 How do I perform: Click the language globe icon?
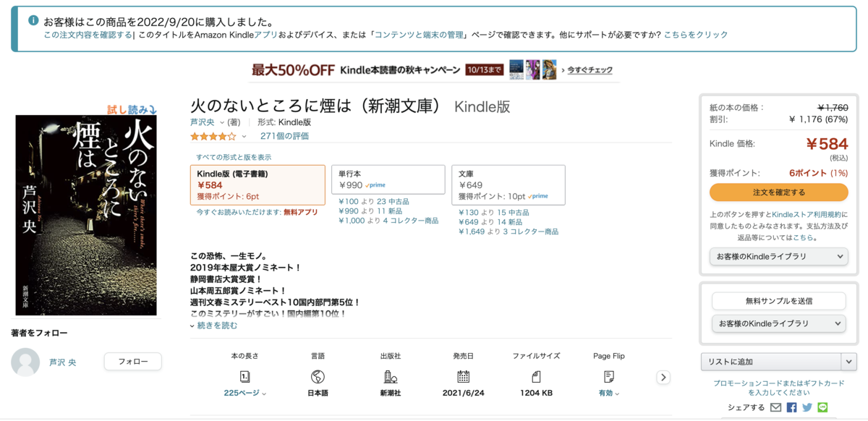tap(318, 377)
